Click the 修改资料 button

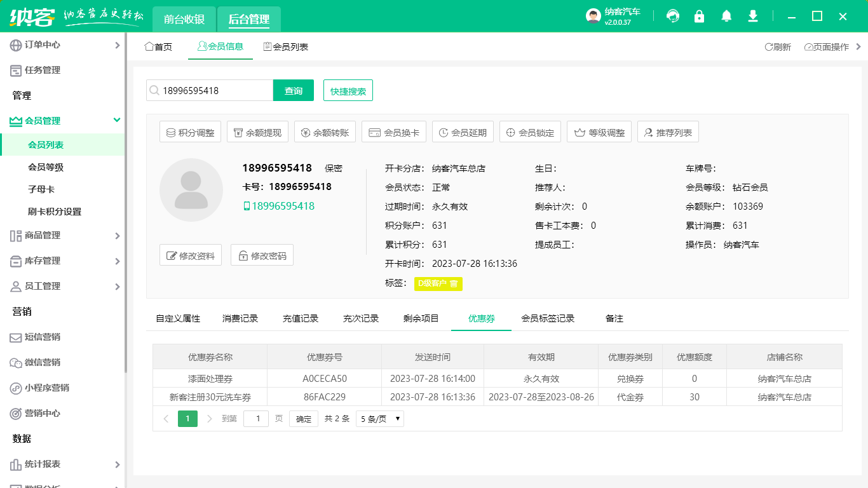tap(190, 255)
